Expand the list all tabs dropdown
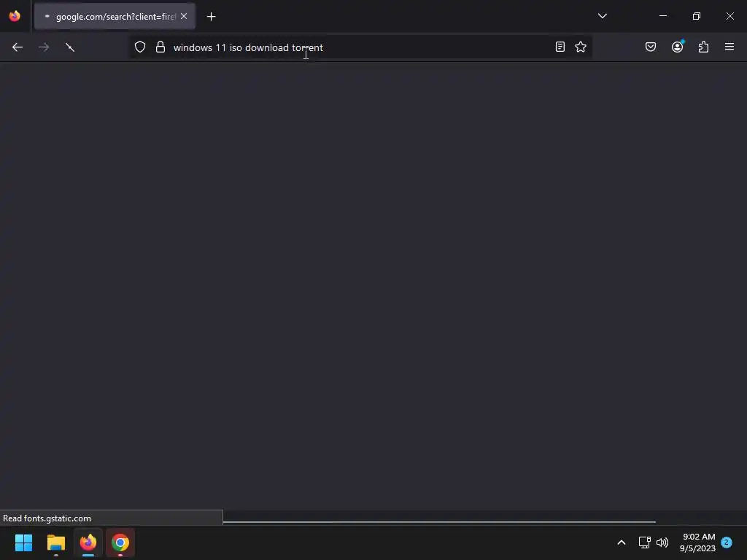Image resolution: width=747 pixels, height=560 pixels. [x=603, y=16]
